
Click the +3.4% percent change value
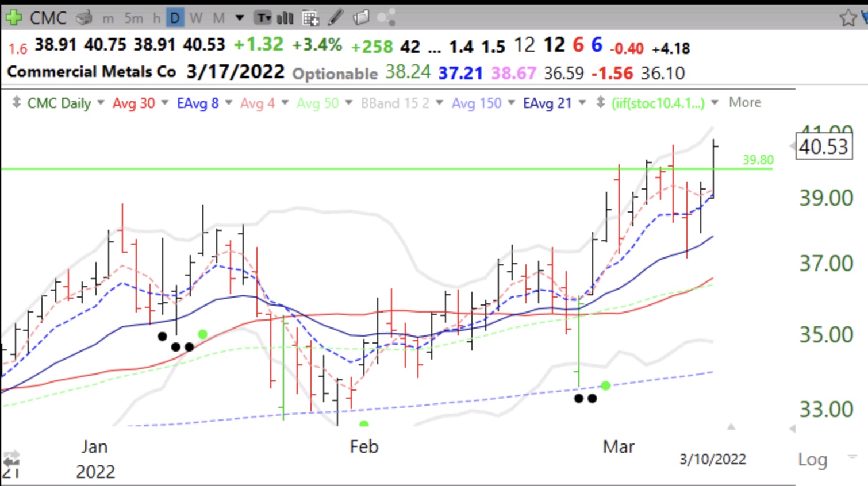[317, 45]
